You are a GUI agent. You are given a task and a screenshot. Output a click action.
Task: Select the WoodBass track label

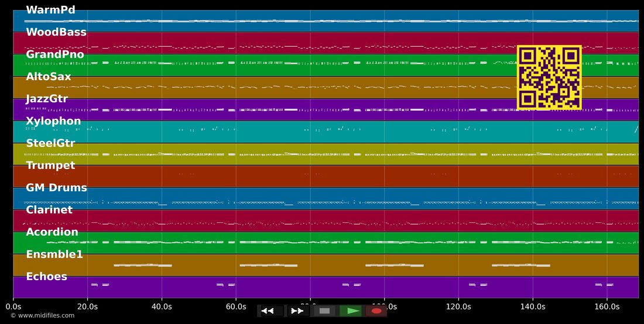56,32
